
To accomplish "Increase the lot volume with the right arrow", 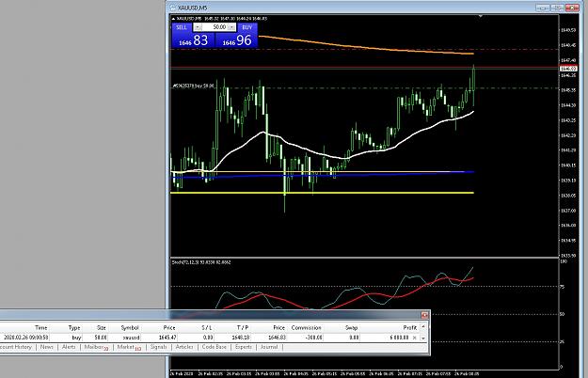I will (231, 27).
